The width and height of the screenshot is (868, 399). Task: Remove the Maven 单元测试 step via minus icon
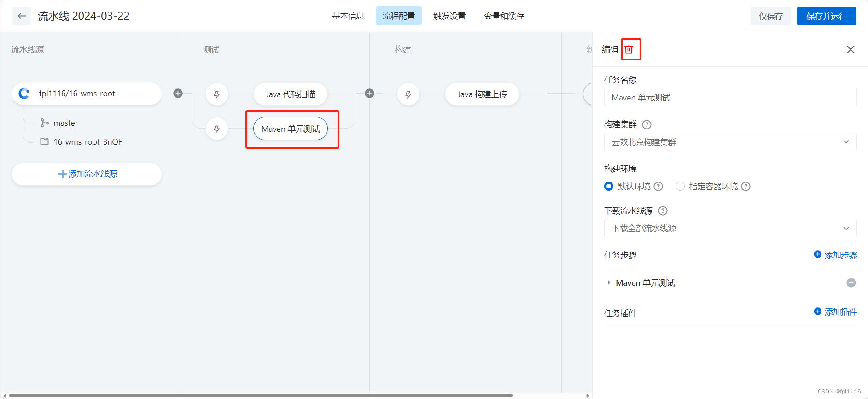tap(851, 282)
